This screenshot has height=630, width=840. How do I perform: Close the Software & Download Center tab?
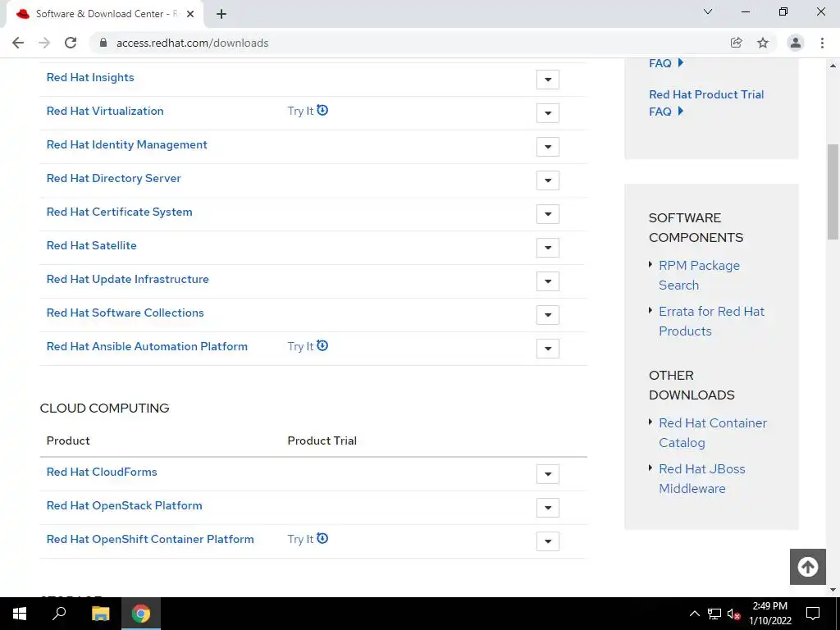tap(190, 14)
